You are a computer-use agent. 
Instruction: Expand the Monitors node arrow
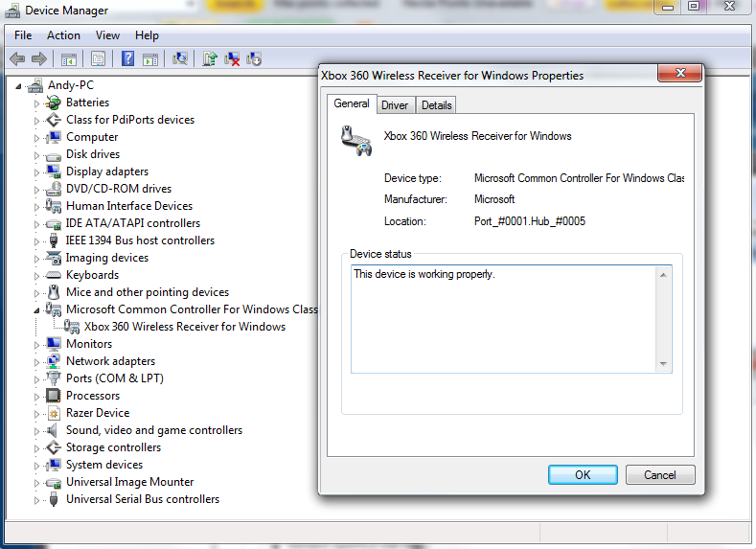tap(36, 345)
